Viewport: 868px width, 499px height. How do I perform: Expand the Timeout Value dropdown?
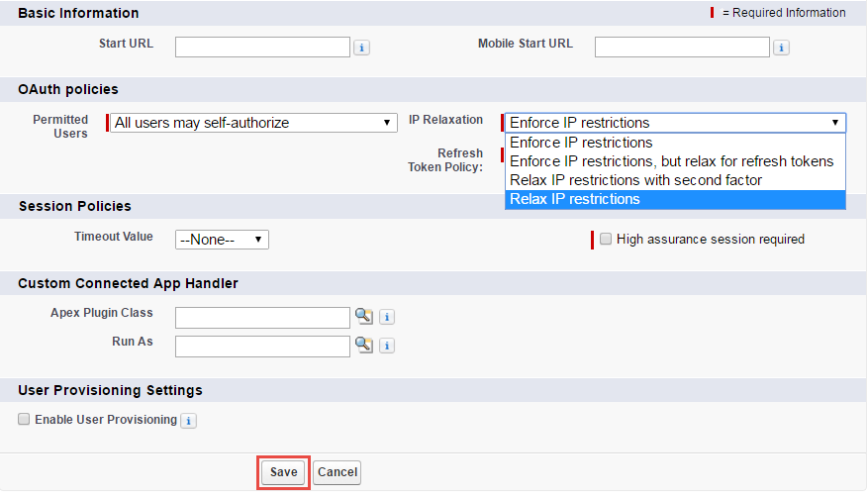click(x=222, y=240)
